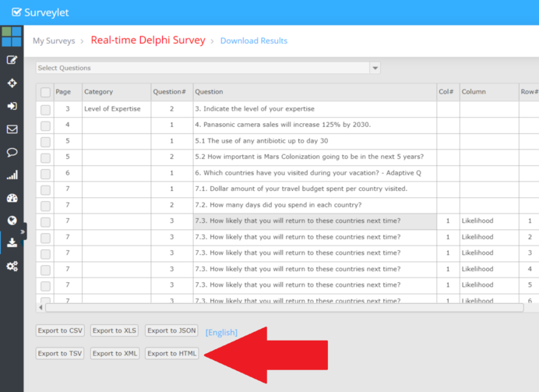Check the row for Indicate level of expertise
This screenshot has height=392, width=539.
(45, 110)
